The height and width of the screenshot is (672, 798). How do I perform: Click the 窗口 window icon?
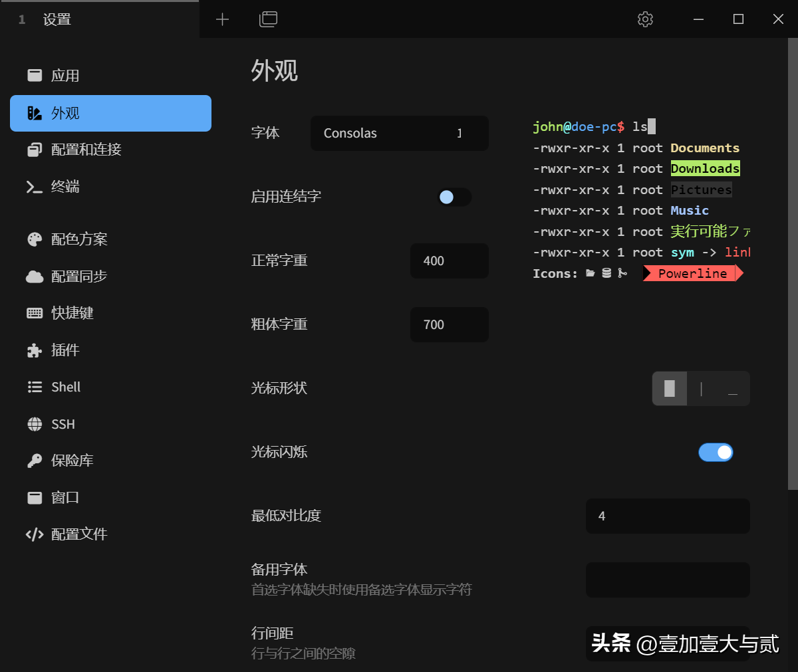click(x=35, y=497)
